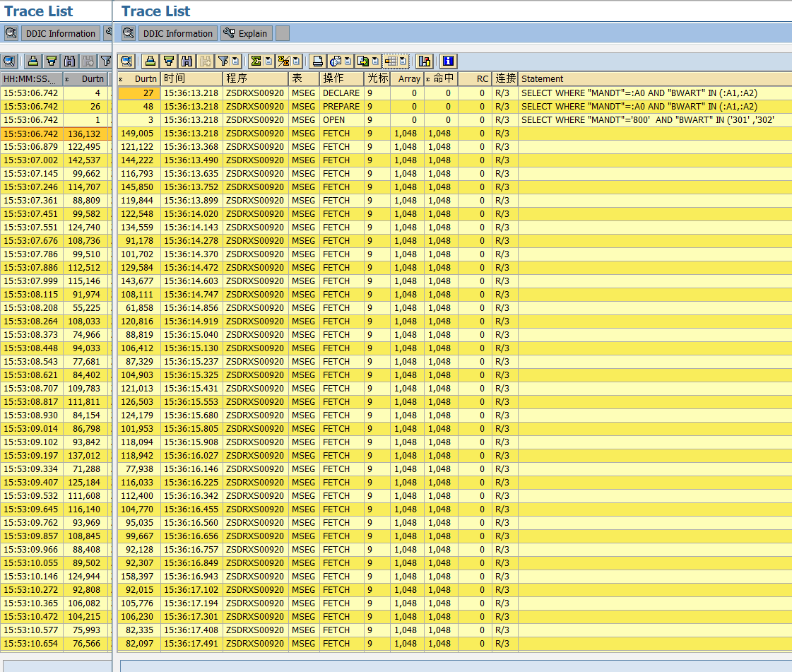
Task: Click the blue information icon
Action: 447,61
